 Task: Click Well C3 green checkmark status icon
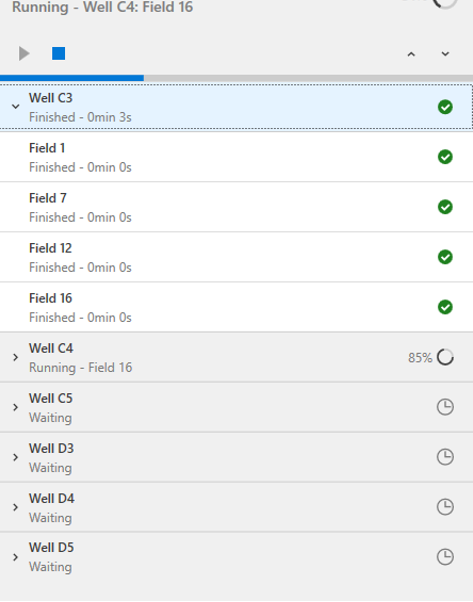coord(445,107)
